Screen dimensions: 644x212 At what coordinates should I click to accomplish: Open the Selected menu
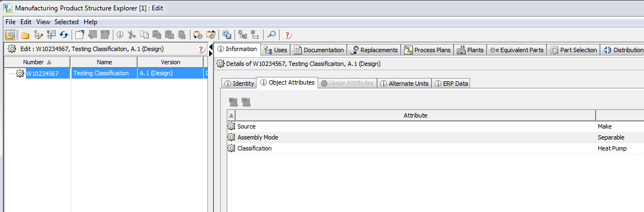pos(67,22)
